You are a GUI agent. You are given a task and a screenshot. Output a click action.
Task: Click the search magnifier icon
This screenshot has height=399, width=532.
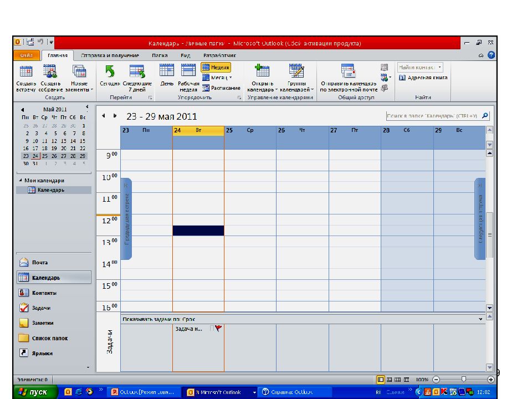[485, 116]
